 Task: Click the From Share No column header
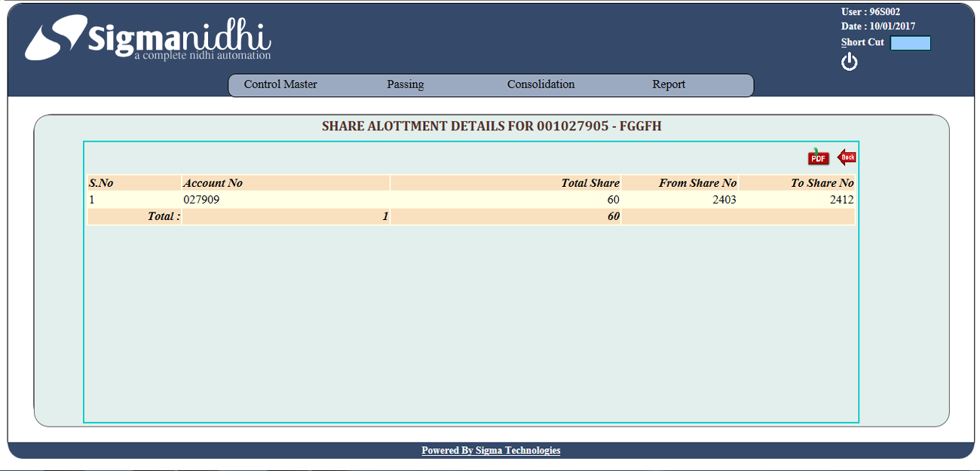pos(697,183)
